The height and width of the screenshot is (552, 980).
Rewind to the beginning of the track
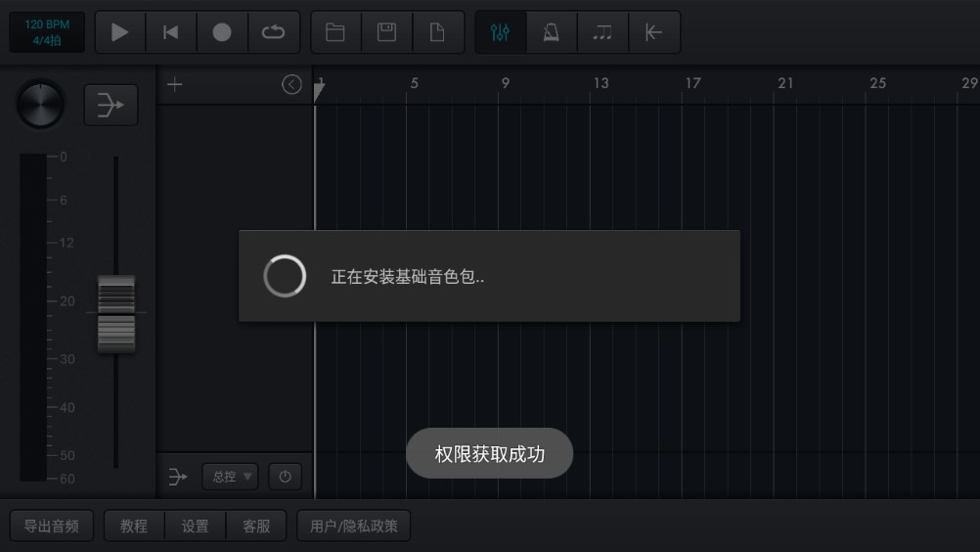[x=170, y=32]
